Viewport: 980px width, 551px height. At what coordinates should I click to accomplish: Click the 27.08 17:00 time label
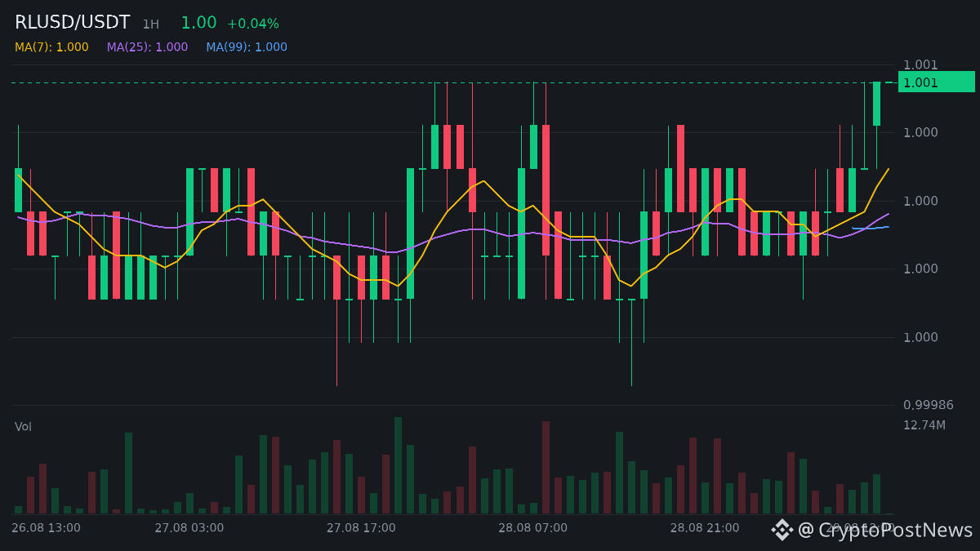(x=361, y=528)
